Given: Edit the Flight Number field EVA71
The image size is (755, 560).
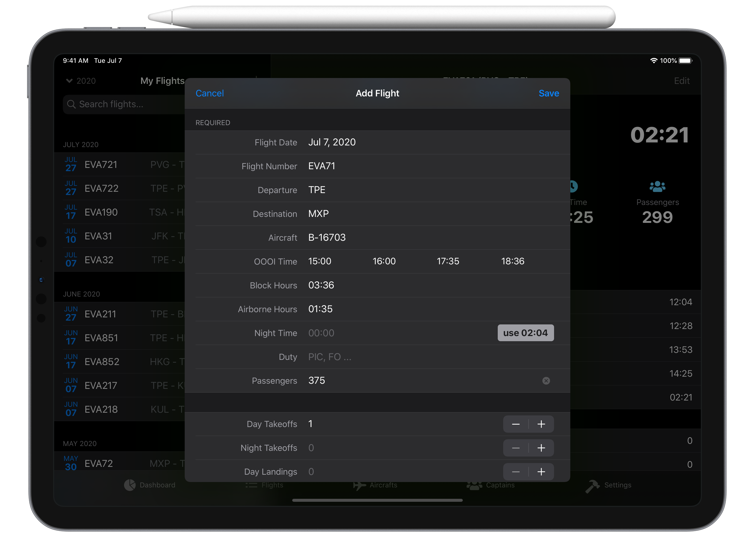Looking at the screenshot, I should point(321,166).
